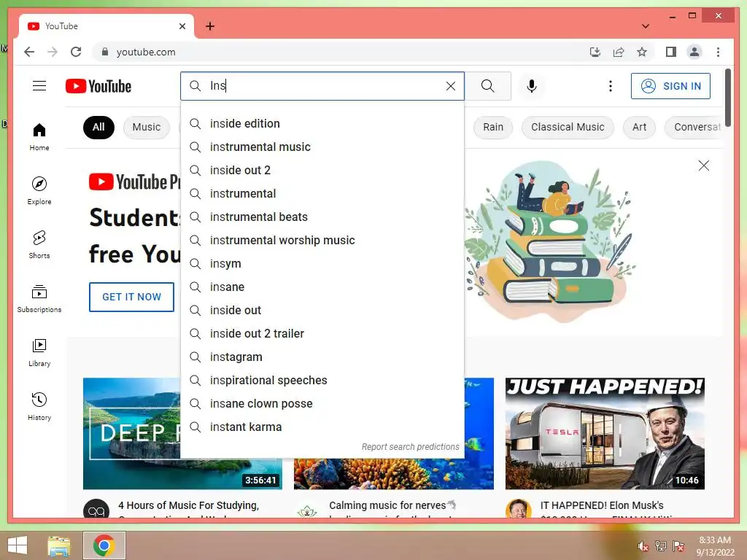The height and width of the screenshot is (560, 747).
Task: Choose suggestion 'inside edition'
Action: (322, 124)
